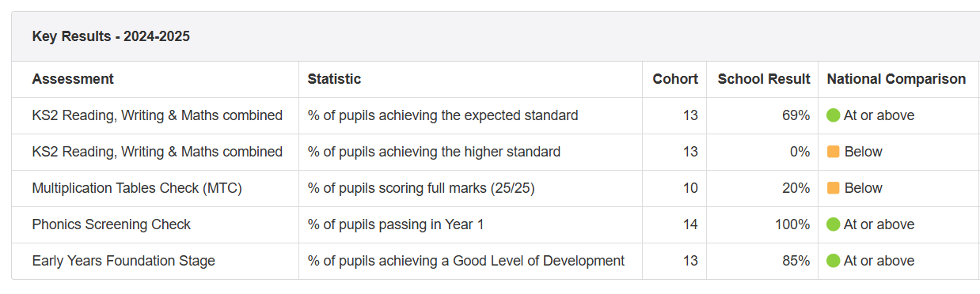Click the green circle for Early Years row
This screenshot has height=294, width=980.
click(833, 261)
